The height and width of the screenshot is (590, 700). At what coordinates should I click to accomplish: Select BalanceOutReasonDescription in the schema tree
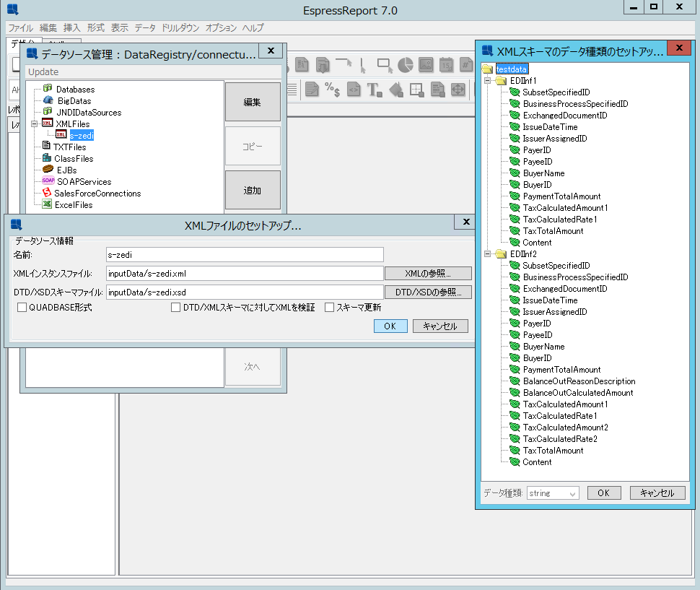[x=579, y=381]
